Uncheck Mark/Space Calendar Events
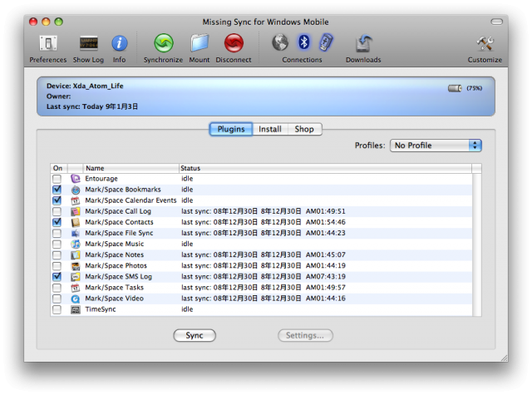532x395 pixels. point(57,200)
